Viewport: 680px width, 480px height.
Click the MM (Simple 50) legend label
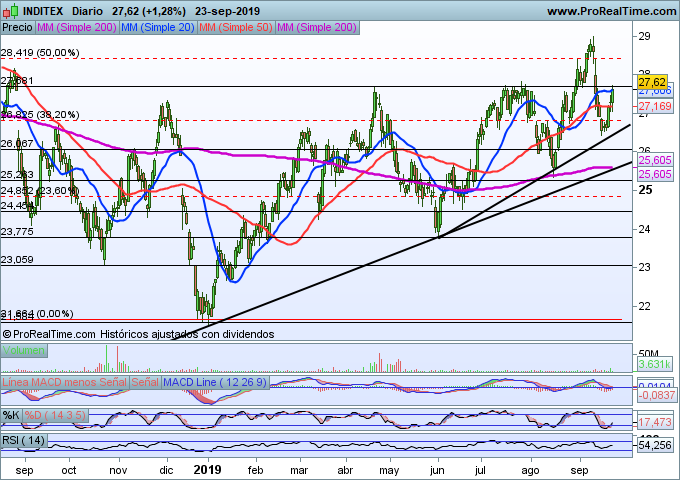point(236,27)
